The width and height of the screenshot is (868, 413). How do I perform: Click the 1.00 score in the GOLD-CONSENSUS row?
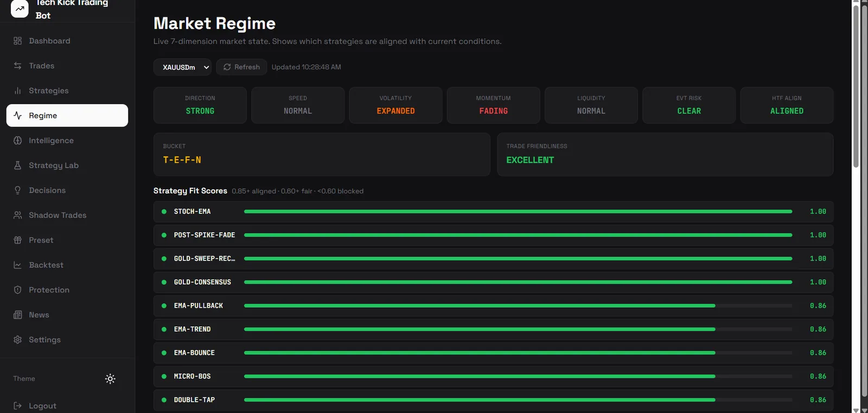coord(818,282)
